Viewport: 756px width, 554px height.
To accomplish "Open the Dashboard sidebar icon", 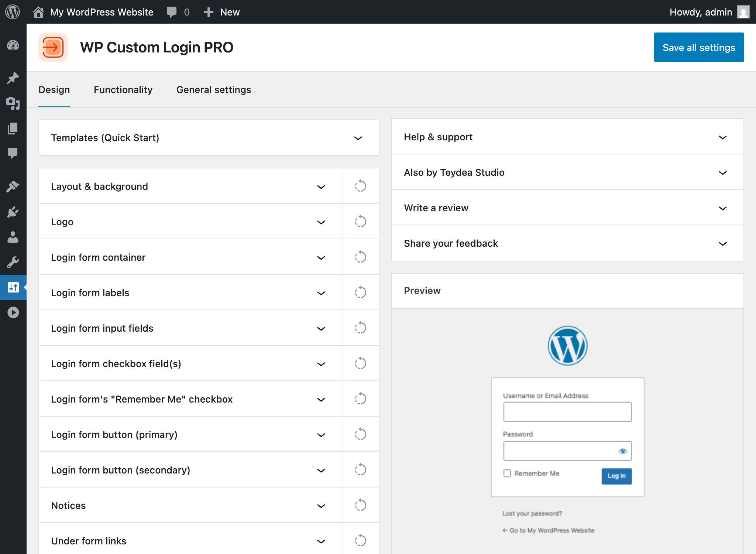I will pos(13,45).
